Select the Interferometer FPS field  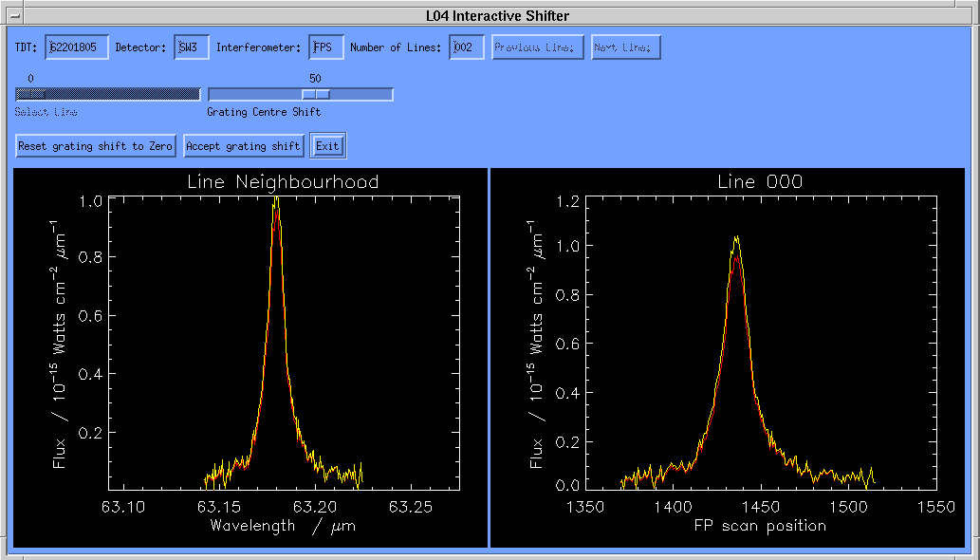326,47
